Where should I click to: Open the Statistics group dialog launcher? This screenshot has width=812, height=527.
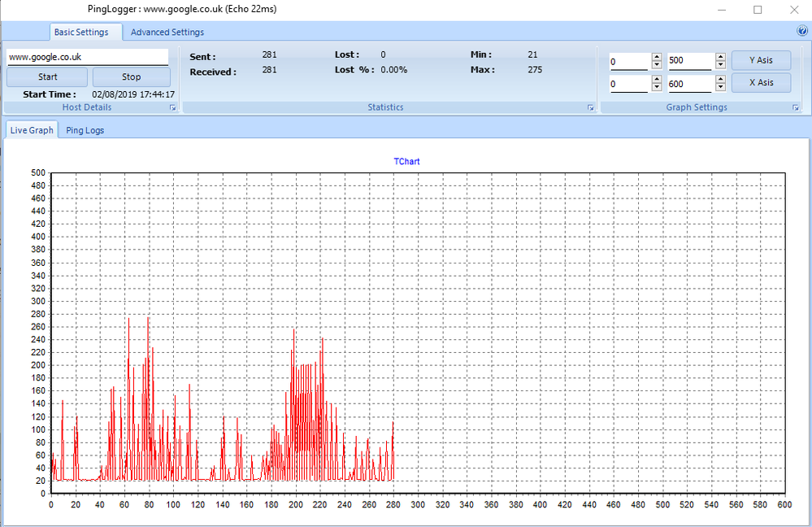[591, 107]
